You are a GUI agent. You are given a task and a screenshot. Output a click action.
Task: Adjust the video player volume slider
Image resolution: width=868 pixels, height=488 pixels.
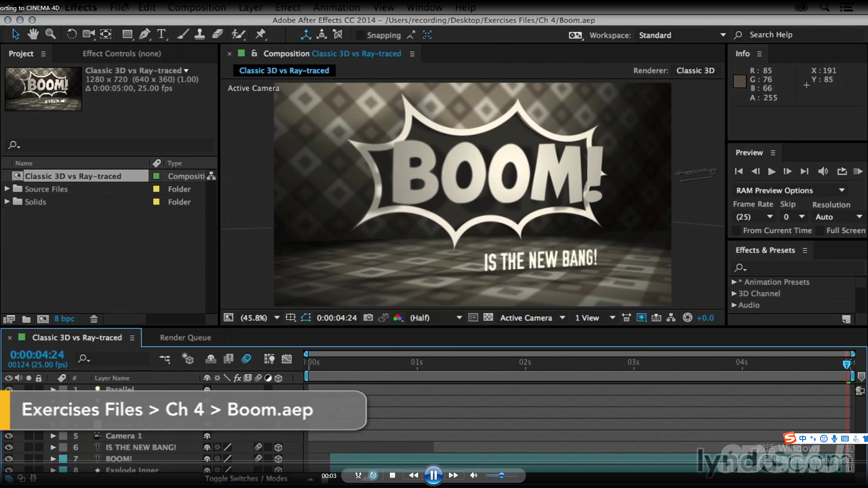(502, 476)
